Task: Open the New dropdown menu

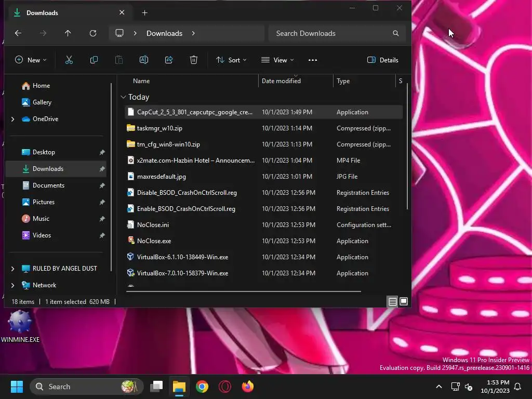Action: (x=31, y=60)
